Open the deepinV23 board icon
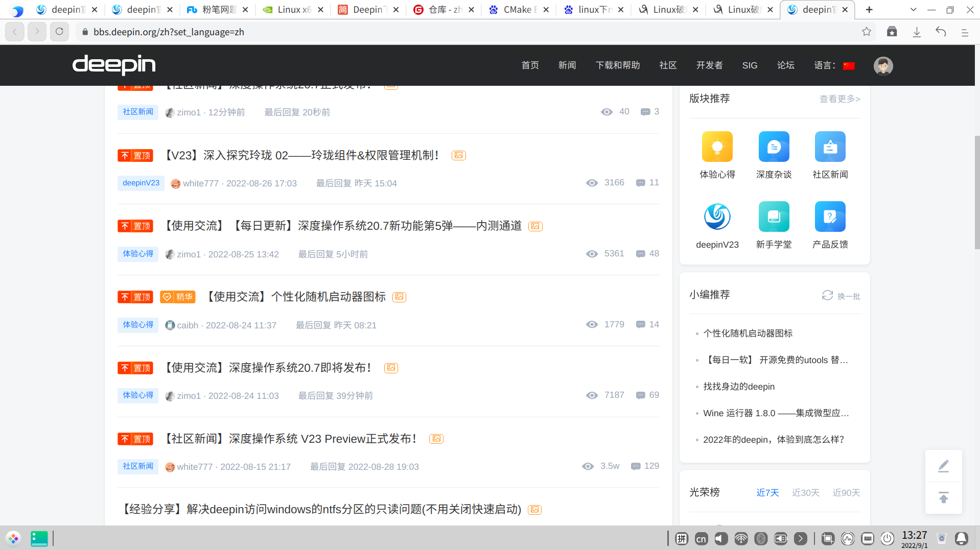 click(x=717, y=217)
